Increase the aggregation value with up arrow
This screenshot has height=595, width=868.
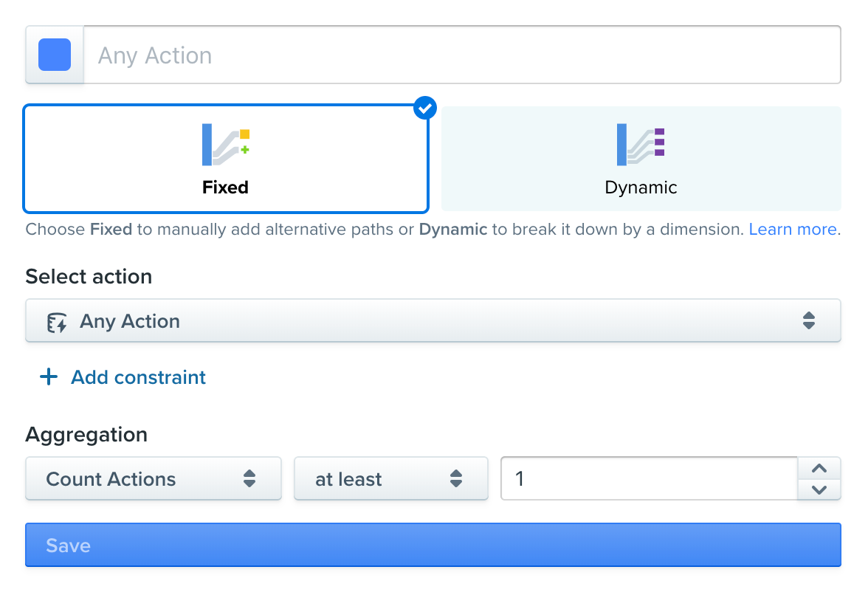coord(819,468)
